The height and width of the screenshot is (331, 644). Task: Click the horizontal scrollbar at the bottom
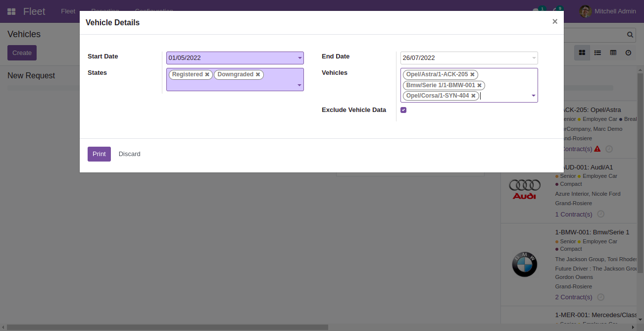point(167,327)
